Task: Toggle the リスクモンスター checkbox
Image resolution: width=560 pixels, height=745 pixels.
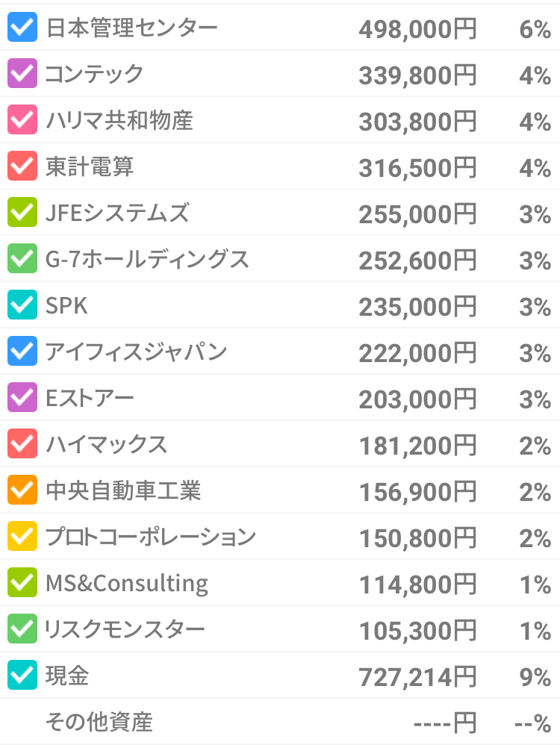Action: [22, 629]
